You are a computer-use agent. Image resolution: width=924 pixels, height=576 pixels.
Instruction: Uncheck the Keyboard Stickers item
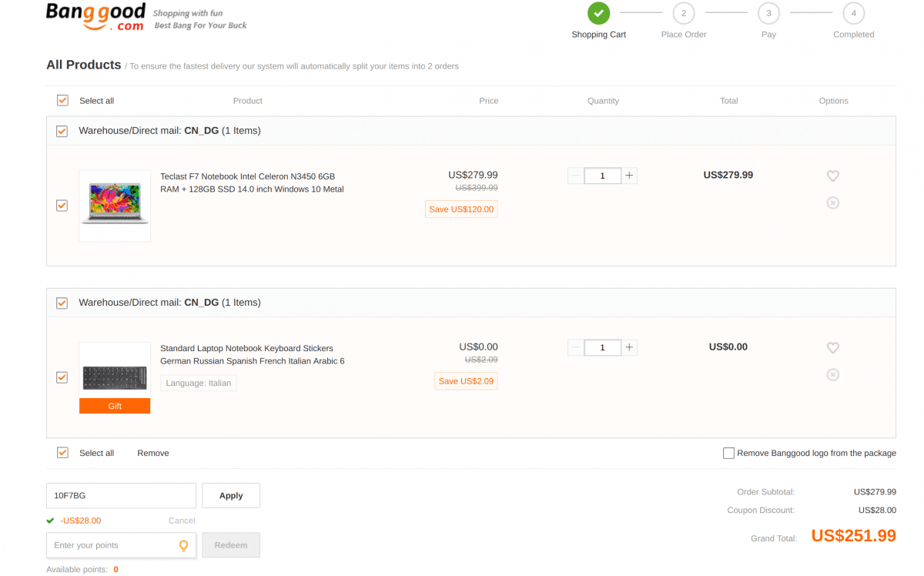(62, 377)
